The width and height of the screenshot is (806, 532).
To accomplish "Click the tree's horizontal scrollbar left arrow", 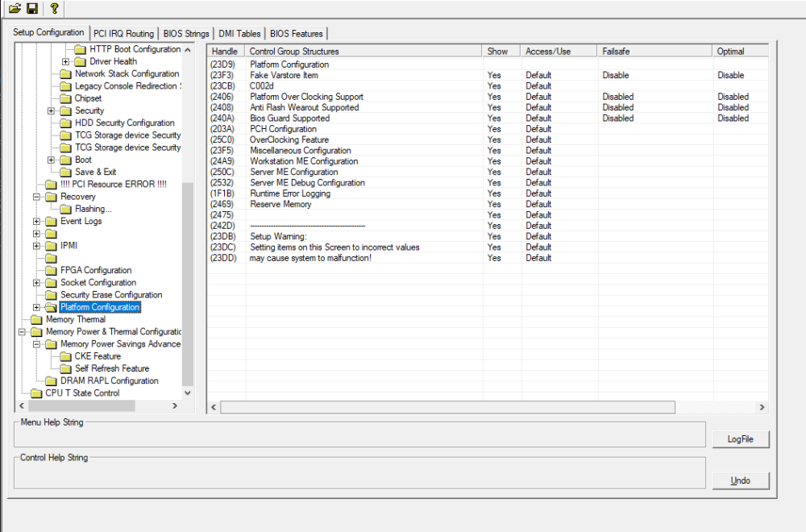I will 22,406.
